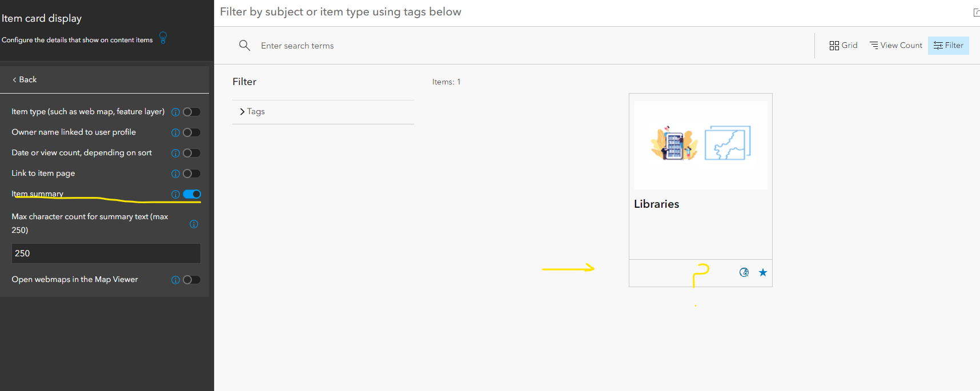980x391 pixels.
Task: Click the star favorite icon on Libraries card
Action: click(763, 272)
